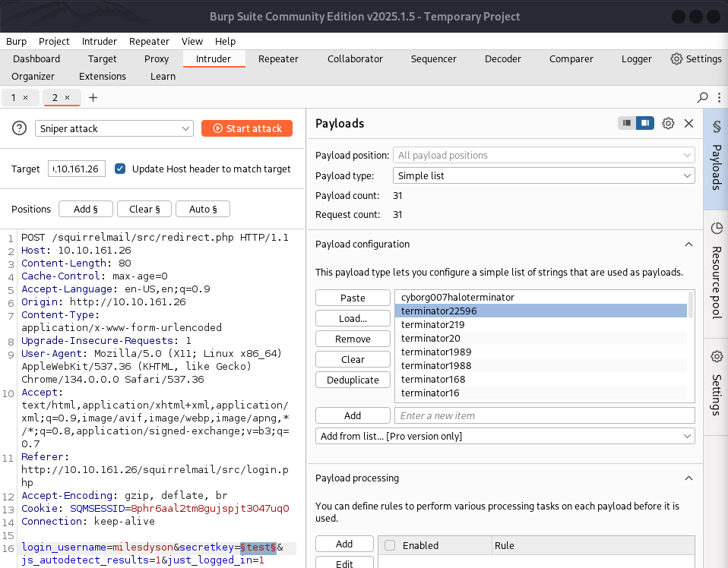
Task: Open the Intruder help question mark icon
Action: coord(19,128)
